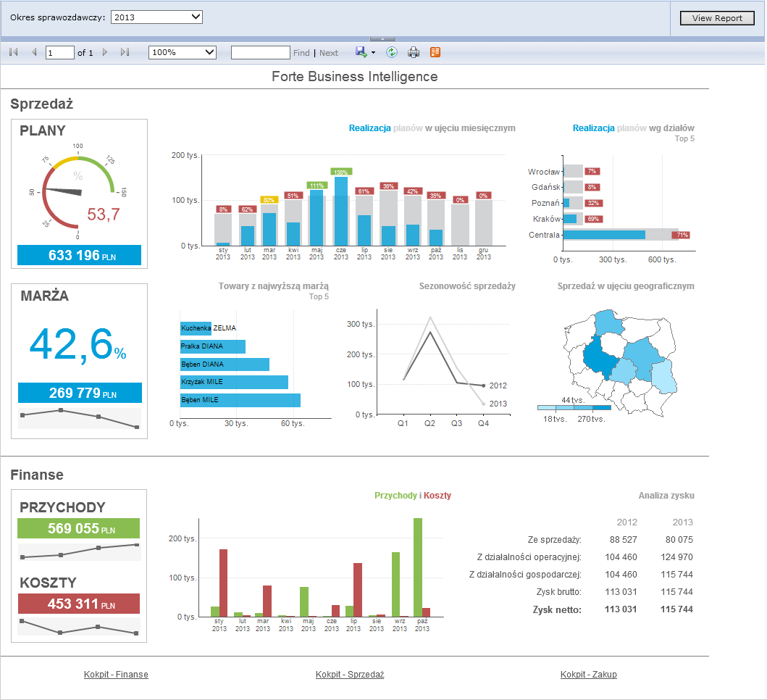Click the 453 311 PLN costs value
This screenshot has width=767, height=700.
(x=79, y=604)
